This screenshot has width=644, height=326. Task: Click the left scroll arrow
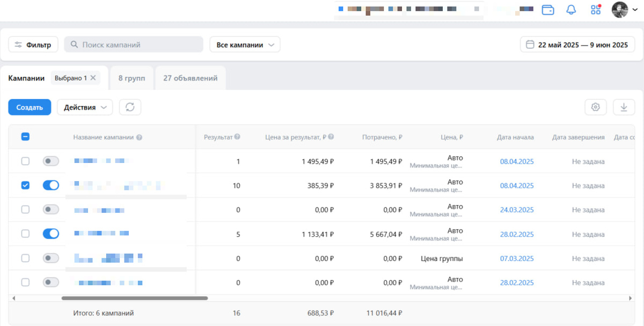(13, 298)
